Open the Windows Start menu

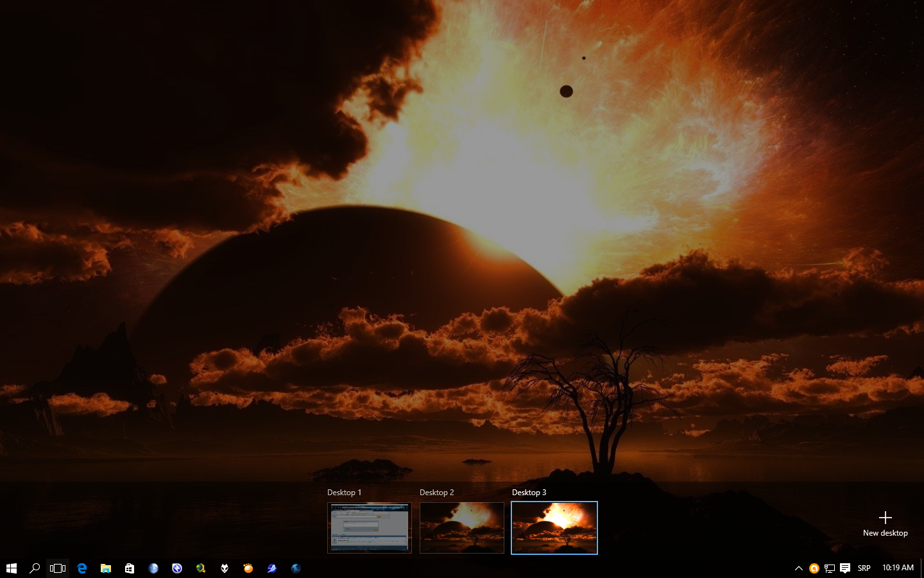pyautogui.click(x=11, y=568)
